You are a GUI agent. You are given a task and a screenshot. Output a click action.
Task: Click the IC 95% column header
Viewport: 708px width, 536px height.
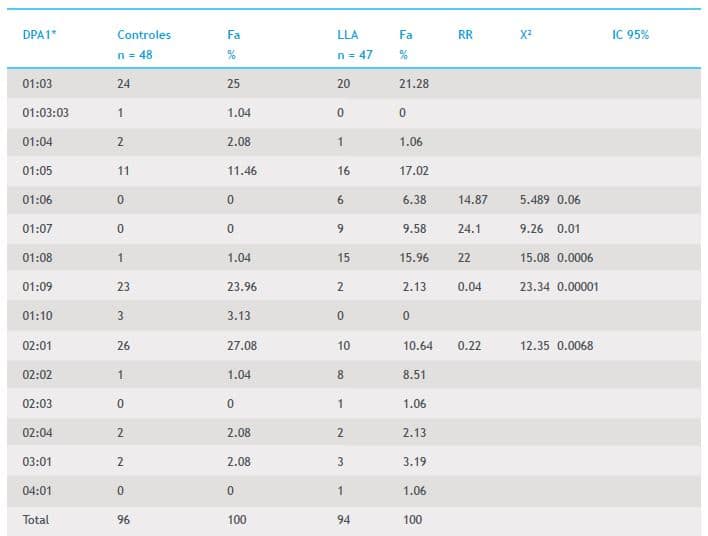(x=630, y=35)
